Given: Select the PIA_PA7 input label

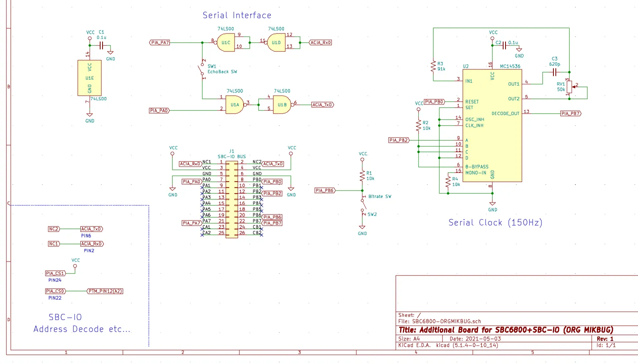Looking at the screenshot, I should click(160, 42).
